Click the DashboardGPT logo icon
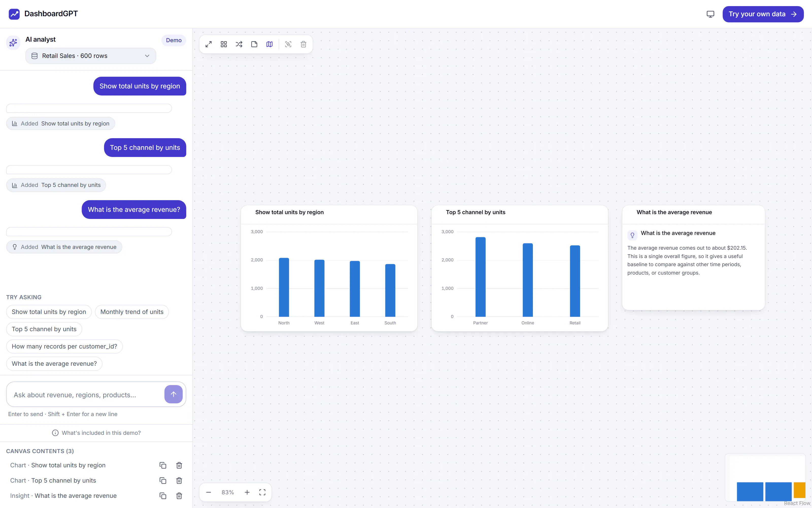 [x=14, y=14]
